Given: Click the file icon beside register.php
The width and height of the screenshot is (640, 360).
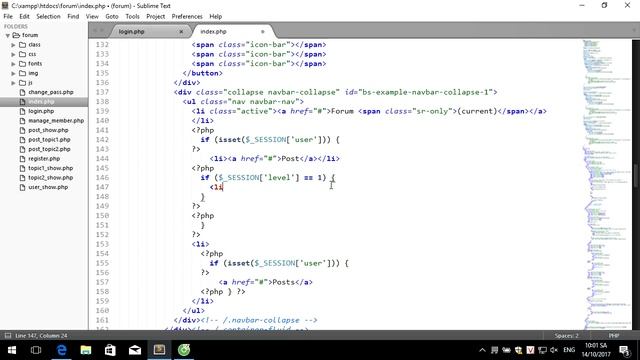Looking at the screenshot, I should click(22, 159).
